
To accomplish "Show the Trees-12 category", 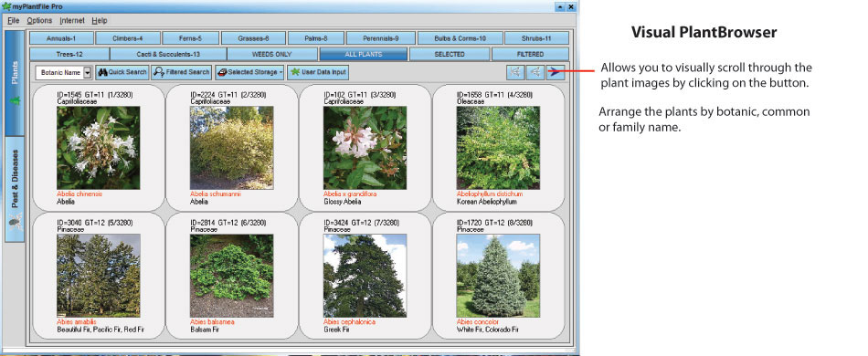I will point(69,54).
